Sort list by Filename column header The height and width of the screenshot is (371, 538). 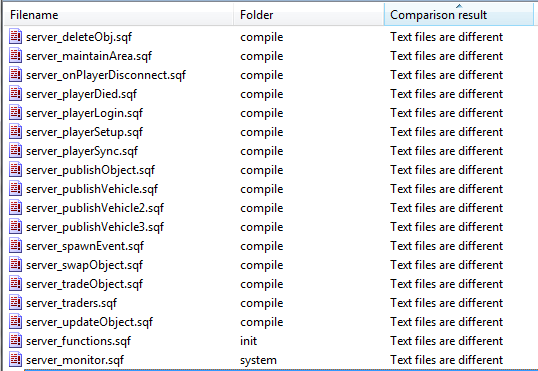coord(119,15)
